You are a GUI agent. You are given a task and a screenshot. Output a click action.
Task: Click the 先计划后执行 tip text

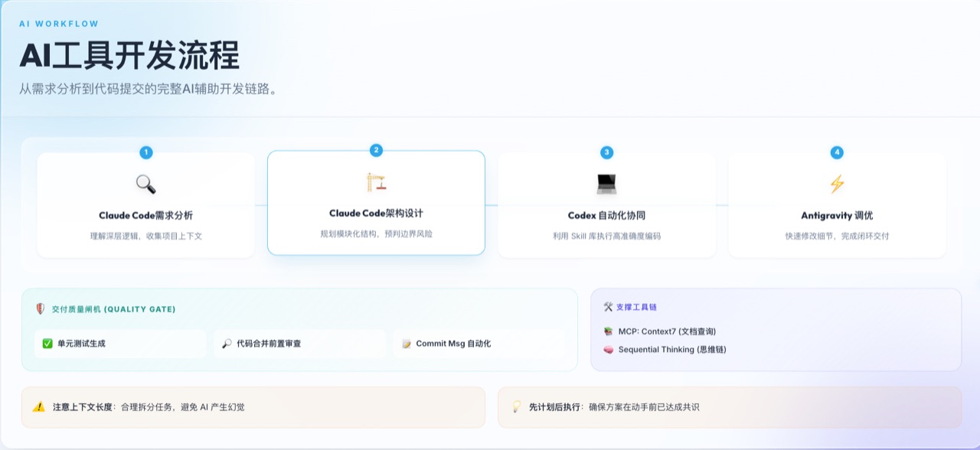[614, 407]
